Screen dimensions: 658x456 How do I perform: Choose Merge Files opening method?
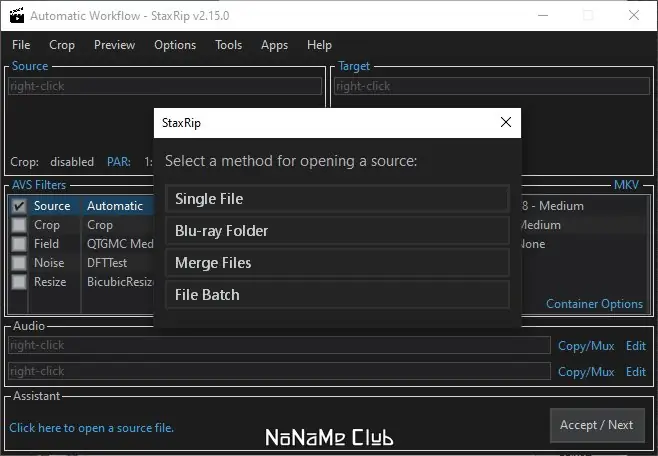coord(337,263)
